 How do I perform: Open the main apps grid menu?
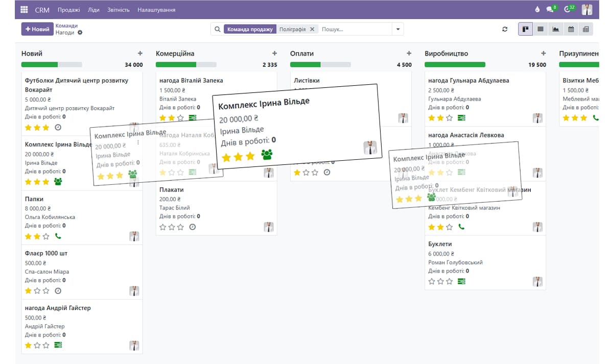click(24, 10)
